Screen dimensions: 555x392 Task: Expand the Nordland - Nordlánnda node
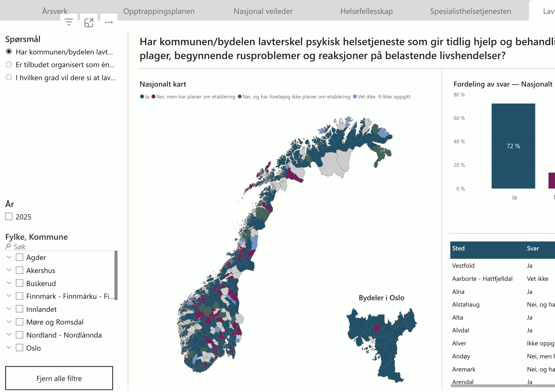coord(9,335)
